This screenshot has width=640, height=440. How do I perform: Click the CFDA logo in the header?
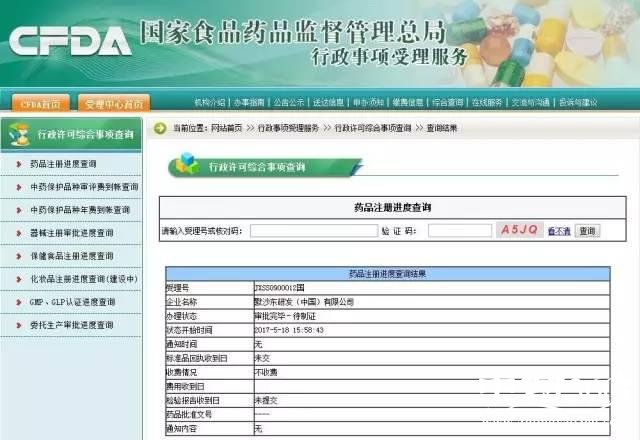tap(70, 42)
